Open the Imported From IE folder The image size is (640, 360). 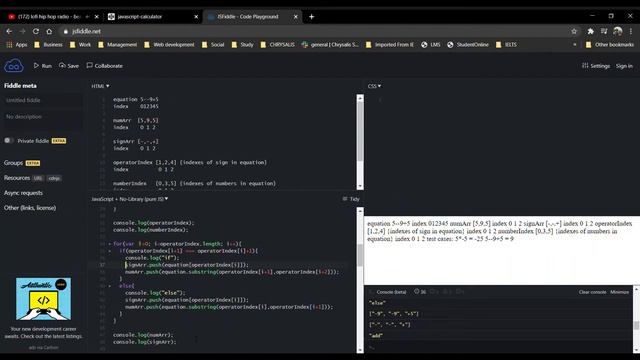pyautogui.click(x=390, y=45)
